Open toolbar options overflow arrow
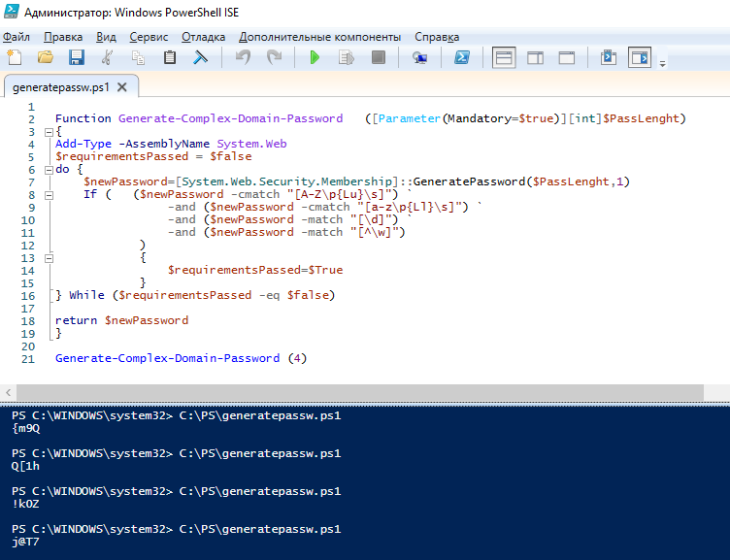 pyautogui.click(x=662, y=64)
